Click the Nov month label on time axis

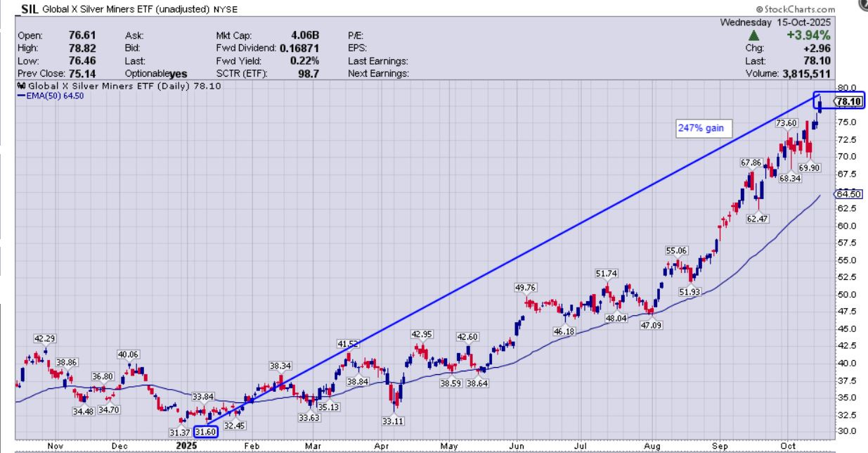54,445
